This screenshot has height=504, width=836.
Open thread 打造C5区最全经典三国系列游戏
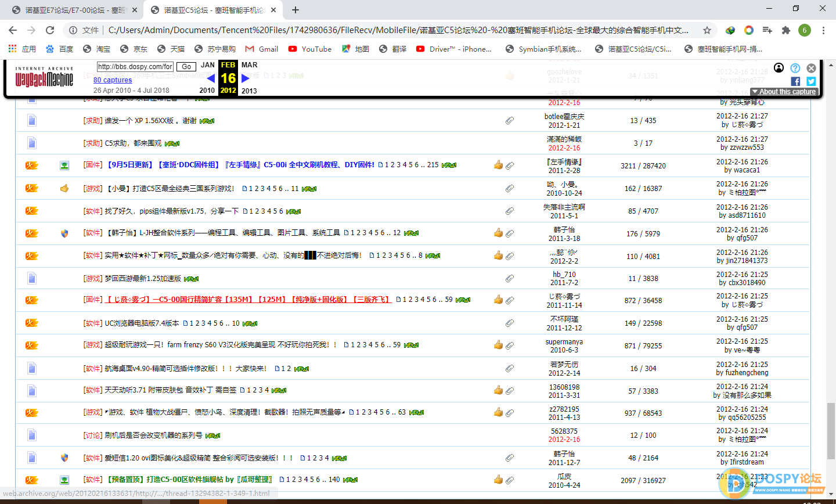171,188
